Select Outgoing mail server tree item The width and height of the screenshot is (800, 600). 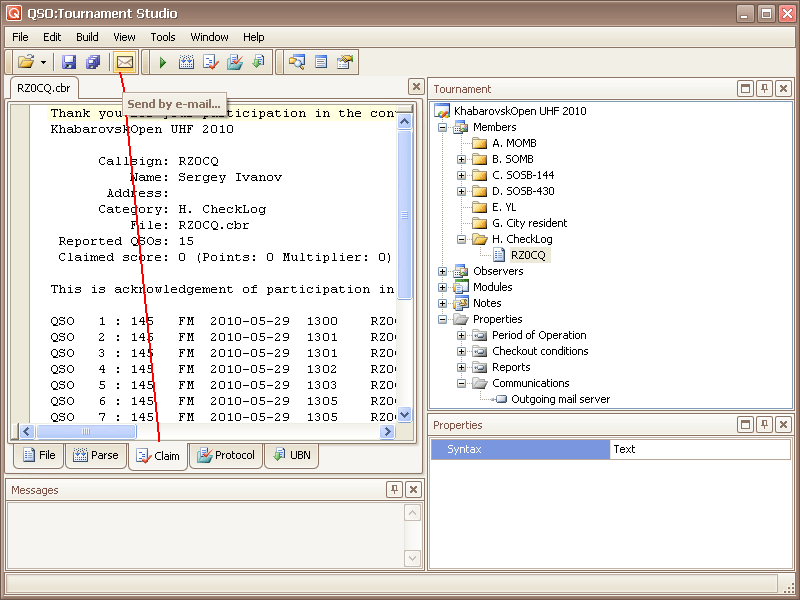(x=560, y=399)
